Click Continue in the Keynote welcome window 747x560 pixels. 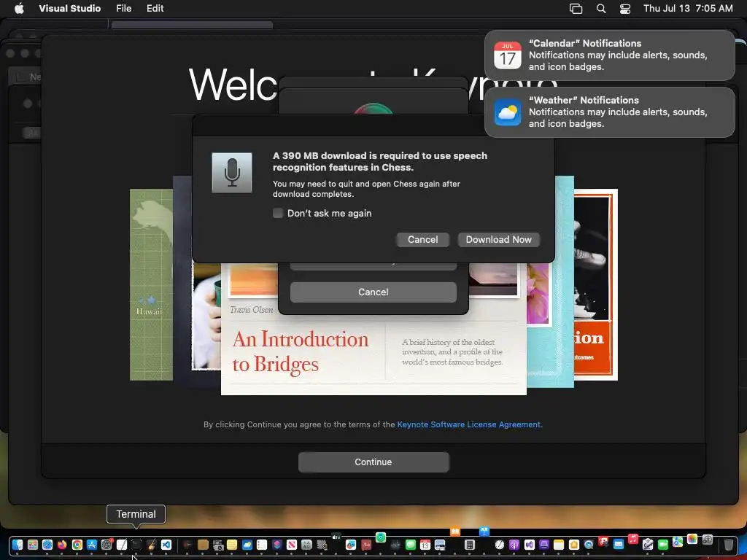[x=373, y=462]
